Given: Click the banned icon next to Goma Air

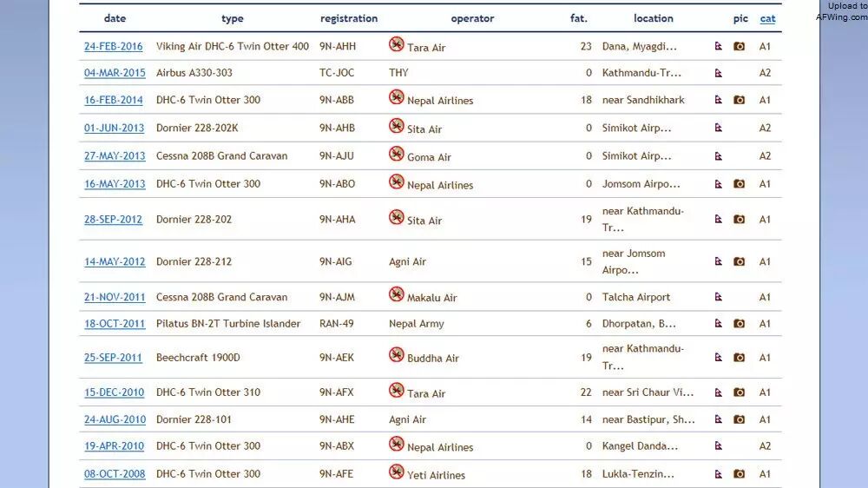Looking at the screenshot, I should pos(397,154).
